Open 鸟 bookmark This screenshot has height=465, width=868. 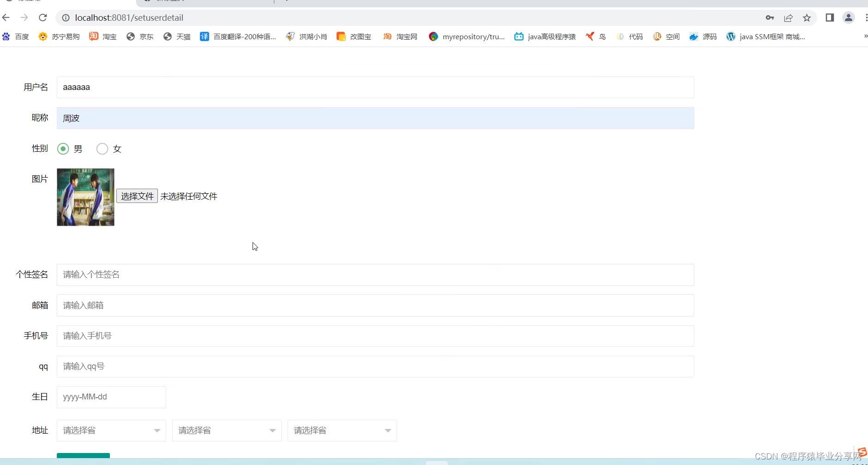(x=596, y=36)
